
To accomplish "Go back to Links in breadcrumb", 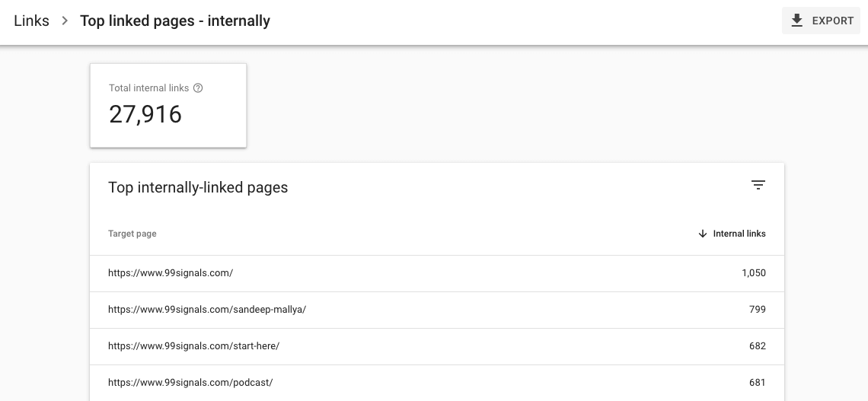I will pyautogui.click(x=31, y=21).
